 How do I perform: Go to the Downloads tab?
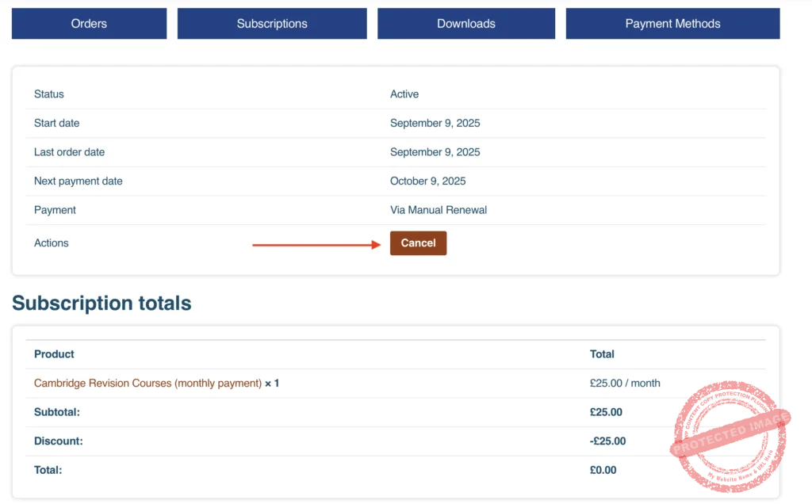[x=466, y=24]
